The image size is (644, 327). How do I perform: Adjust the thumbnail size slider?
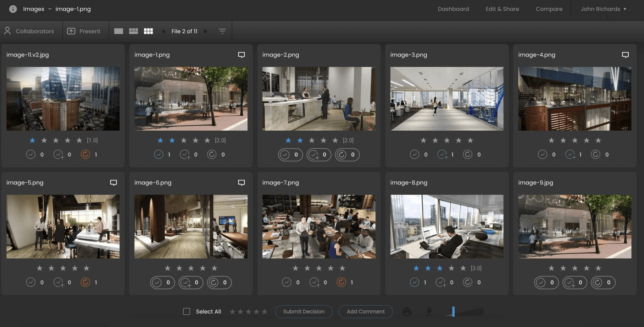coord(453,311)
